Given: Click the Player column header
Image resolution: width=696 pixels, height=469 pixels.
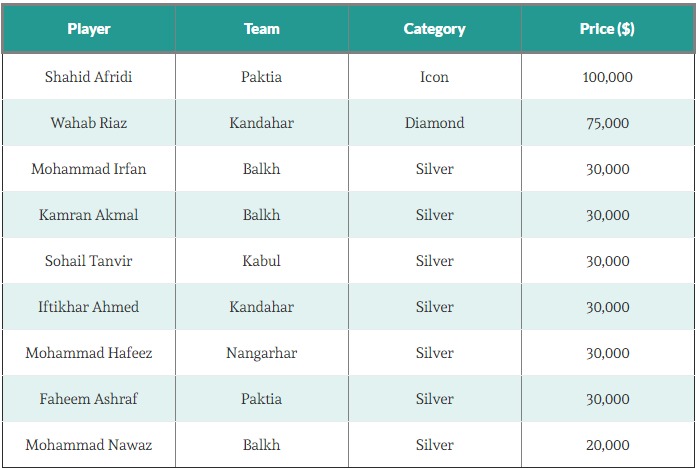Looking at the screenshot, I should coord(88,29).
